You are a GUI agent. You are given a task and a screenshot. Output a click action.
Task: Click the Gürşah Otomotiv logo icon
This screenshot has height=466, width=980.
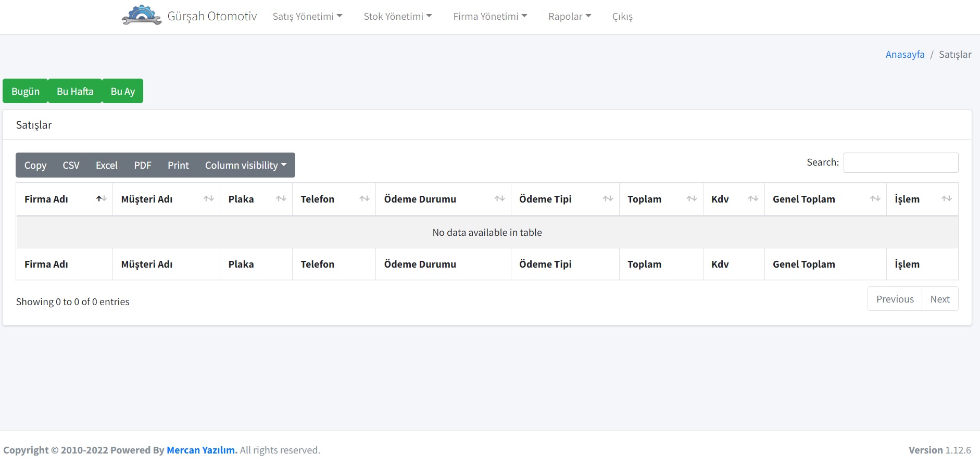[x=141, y=16]
